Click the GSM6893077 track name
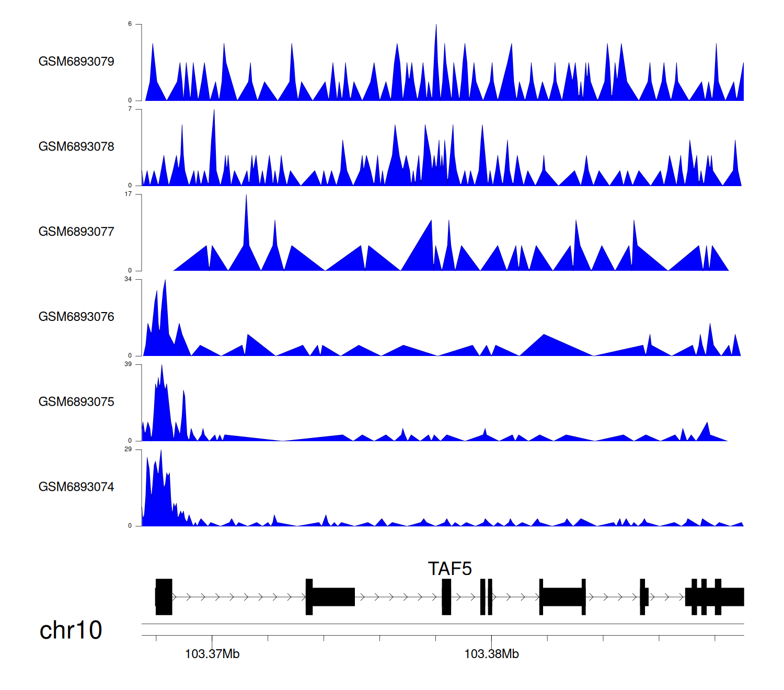The height and width of the screenshot is (690, 784). [x=76, y=232]
